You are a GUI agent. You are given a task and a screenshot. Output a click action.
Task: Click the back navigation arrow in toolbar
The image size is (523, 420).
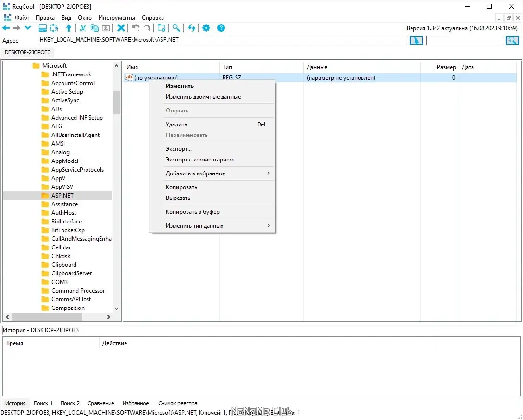pyautogui.click(x=6, y=28)
